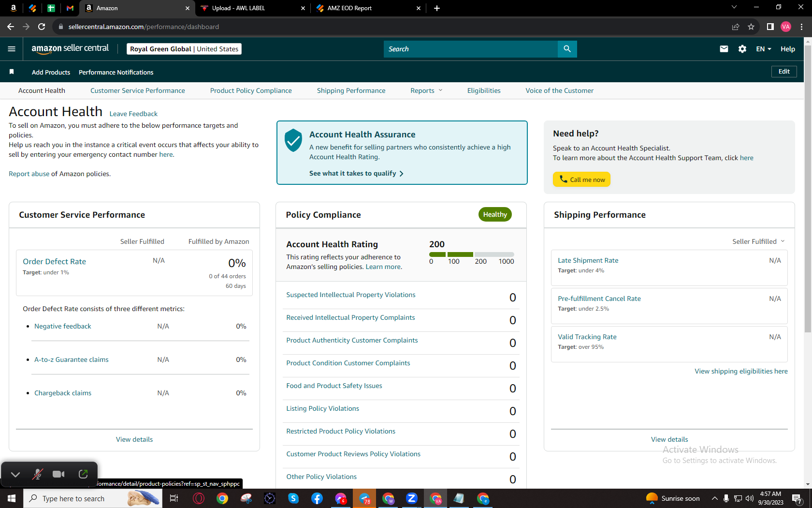This screenshot has width=812, height=508.
Task: Open a new browser tab
Action: tap(437, 8)
